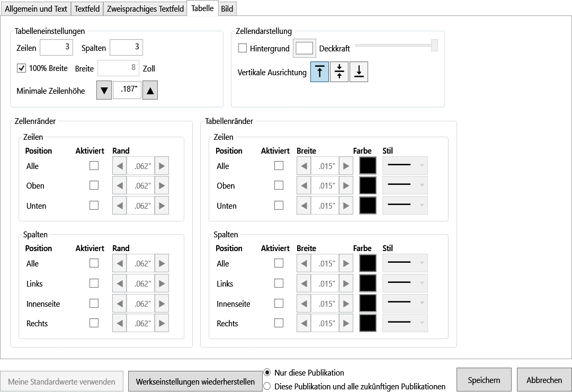The image size is (572, 392).
Task: Activate table border for rows Unten
Action: coord(279,206)
